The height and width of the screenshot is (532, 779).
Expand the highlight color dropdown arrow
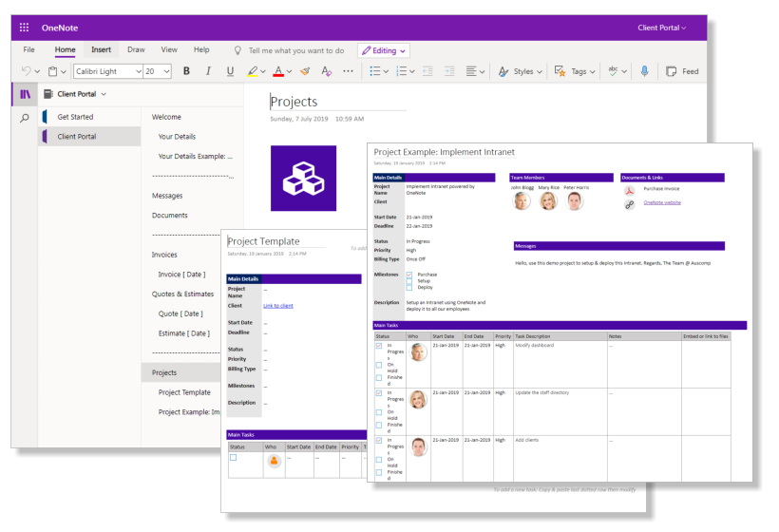(x=263, y=71)
